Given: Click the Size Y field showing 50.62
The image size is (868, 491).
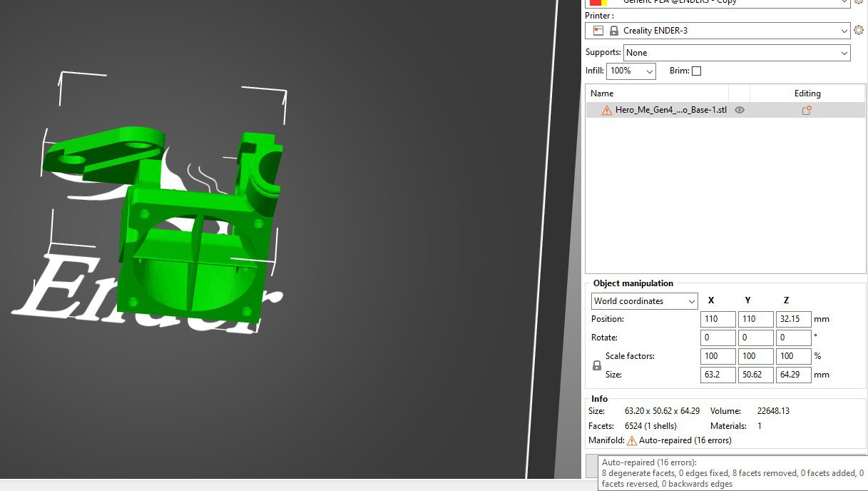Looking at the screenshot, I should 755,375.
